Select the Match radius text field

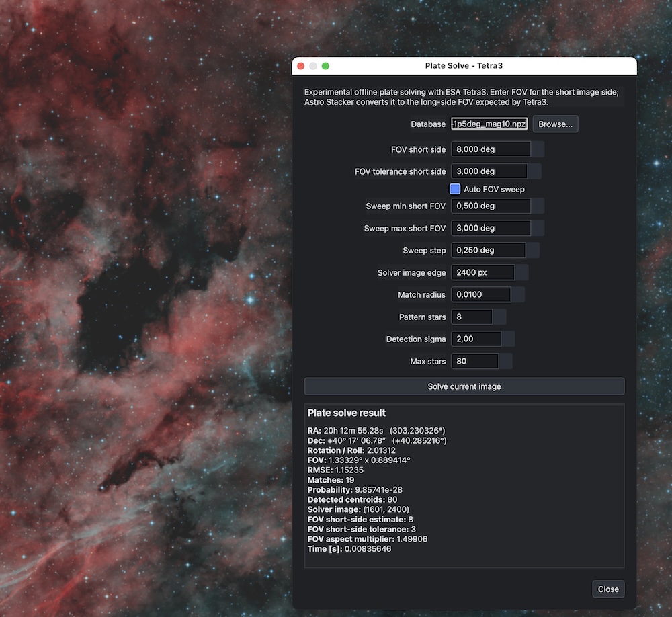pos(481,295)
